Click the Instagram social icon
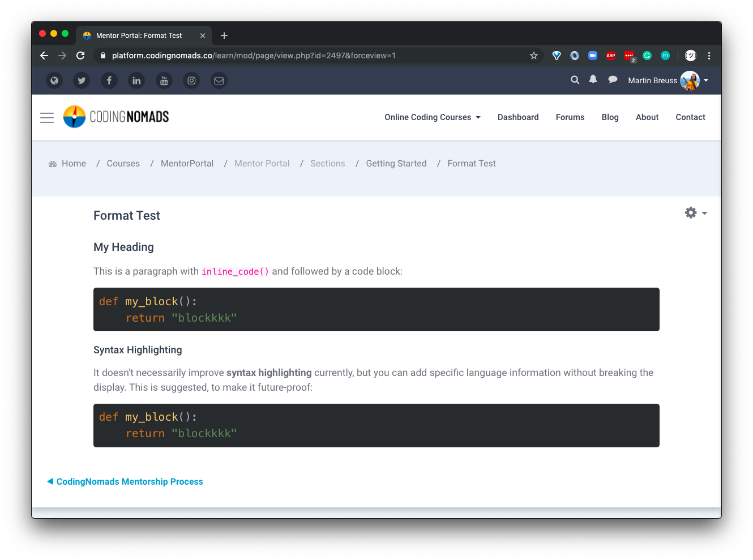The height and width of the screenshot is (560, 753). pos(191,80)
